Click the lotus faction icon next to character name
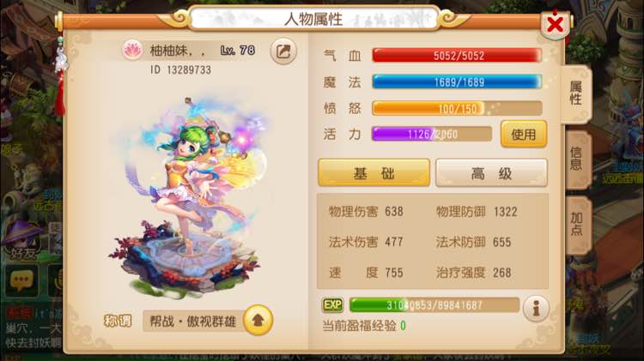Screen dimensions: 644x361 (132, 51)
